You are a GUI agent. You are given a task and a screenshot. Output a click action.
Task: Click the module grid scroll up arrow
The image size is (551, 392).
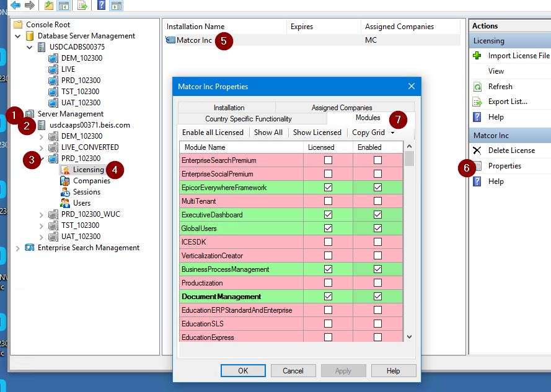(410, 146)
